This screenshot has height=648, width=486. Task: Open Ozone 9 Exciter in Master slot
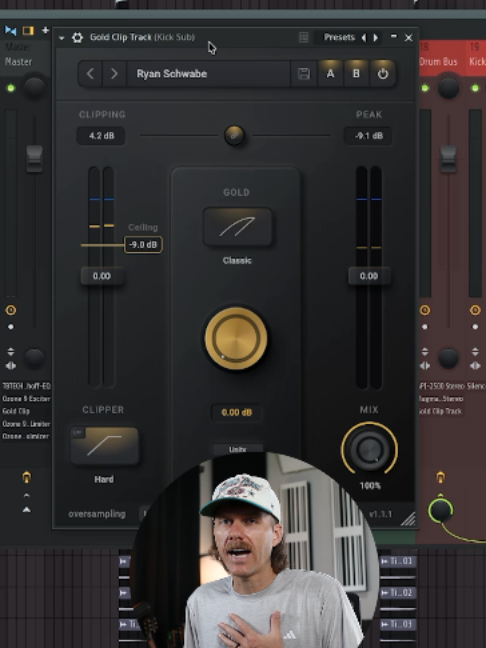pos(26,399)
